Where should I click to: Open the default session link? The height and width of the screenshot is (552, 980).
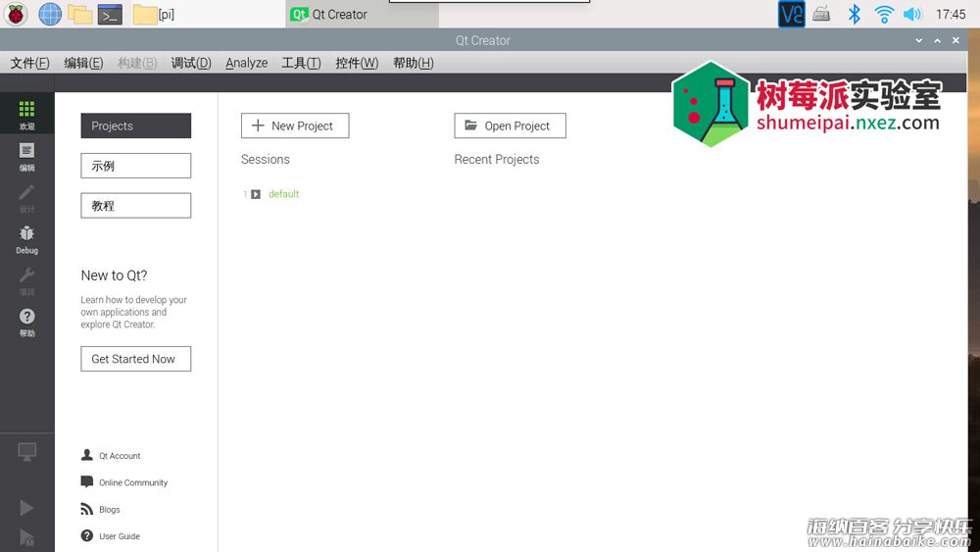[x=284, y=194]
